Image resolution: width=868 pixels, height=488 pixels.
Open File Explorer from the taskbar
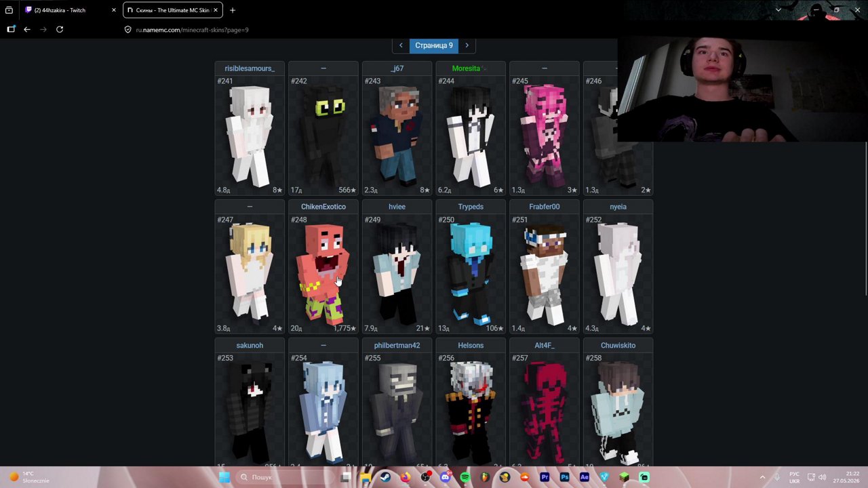click(x=366, y=477)
